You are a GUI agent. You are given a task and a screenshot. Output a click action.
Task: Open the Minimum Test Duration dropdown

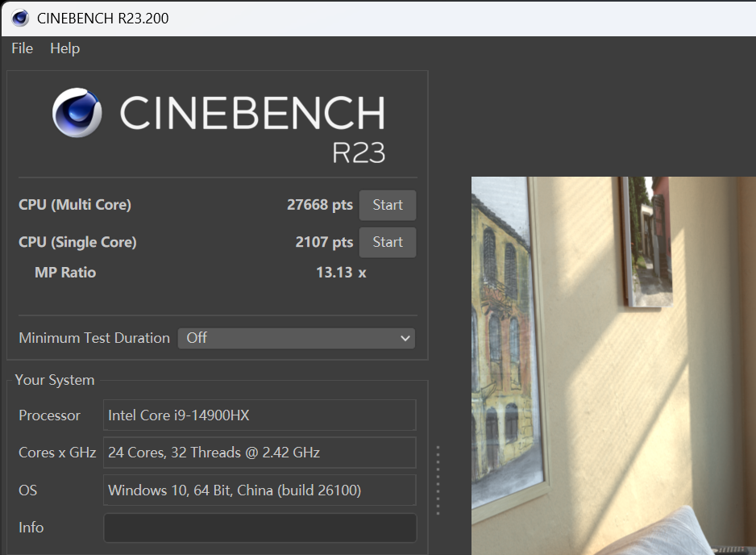tap(297, 338)
